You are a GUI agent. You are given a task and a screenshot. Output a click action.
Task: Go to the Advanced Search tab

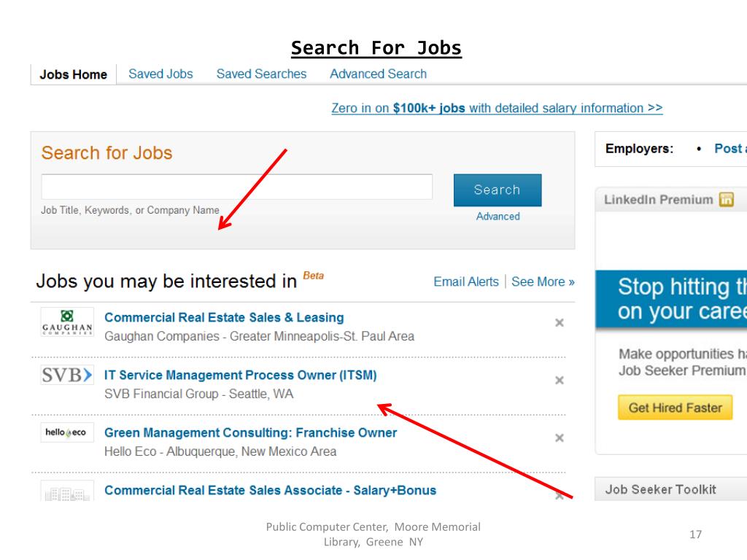point(379,74)
